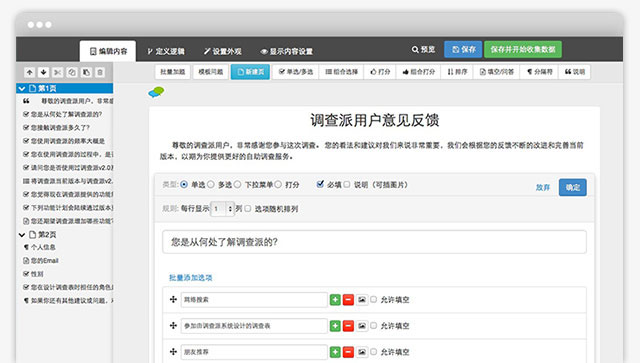
Task: Click 新建页 button
Action: pos(250,72)
